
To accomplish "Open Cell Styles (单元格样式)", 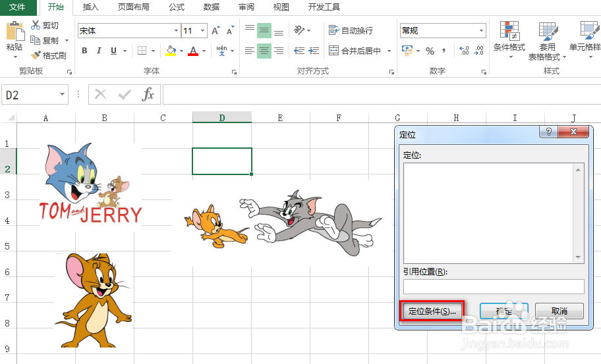I will (x=586, y=40).
